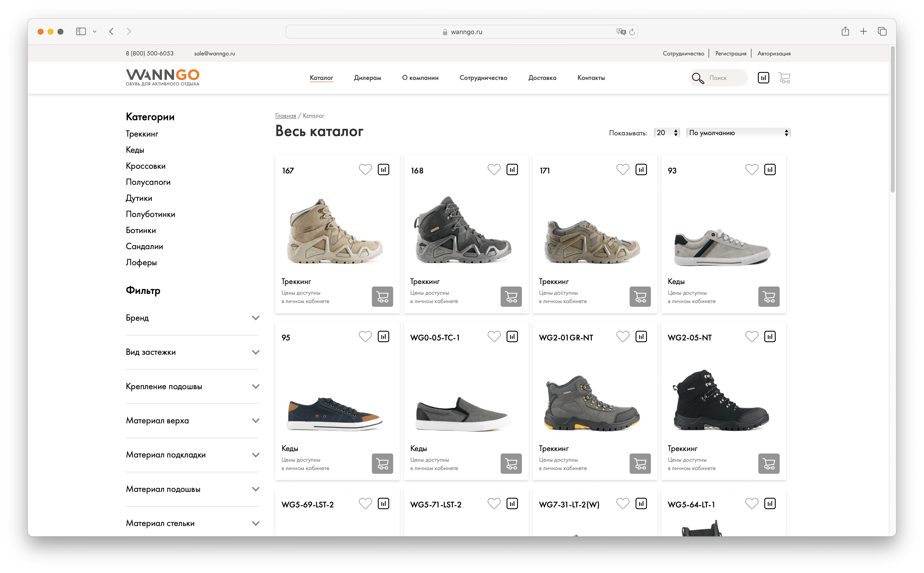The image size is (924, 573).
Task: Toggle heart on WG5-69-LST-2 card
Action: tap(365, 504)
